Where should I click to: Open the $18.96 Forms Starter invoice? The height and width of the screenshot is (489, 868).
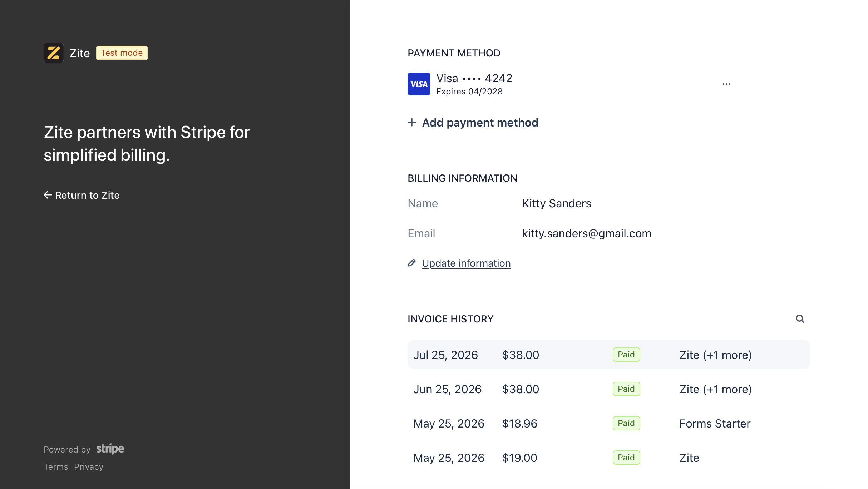point(608,423)
